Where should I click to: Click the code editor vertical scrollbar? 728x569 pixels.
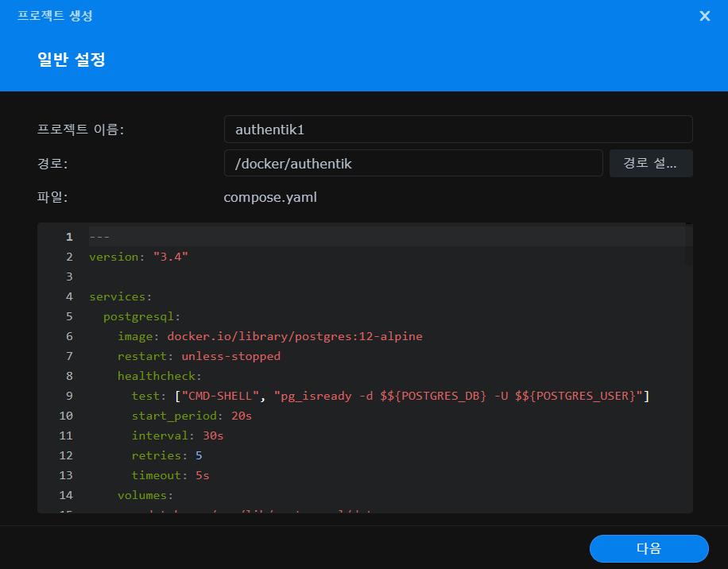689,245
